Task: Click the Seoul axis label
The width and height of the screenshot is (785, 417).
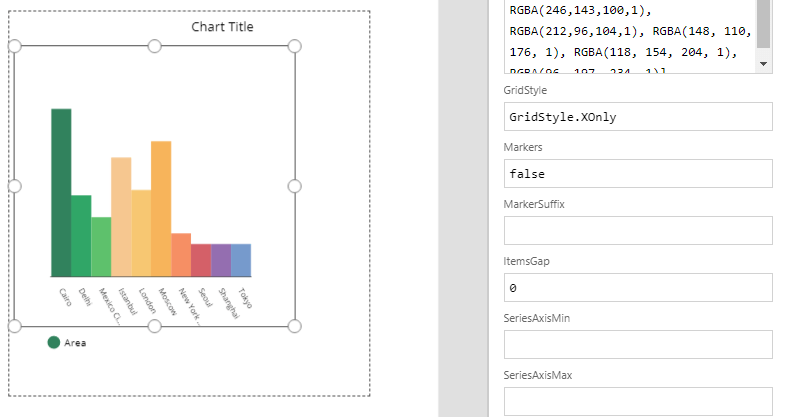Action: coord(205,297)
